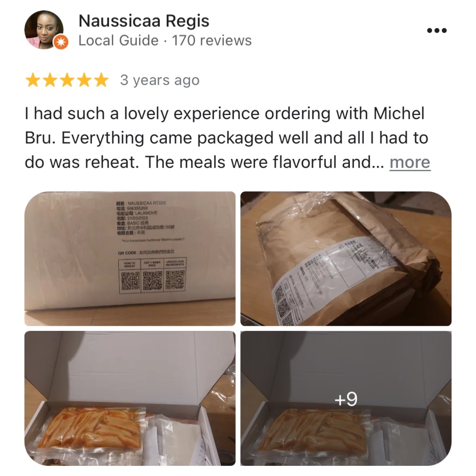This screenshot has height=476, width=476.
Task: Open the Naussicaa Regis reviewer name
Action: (x=144, y=21)
